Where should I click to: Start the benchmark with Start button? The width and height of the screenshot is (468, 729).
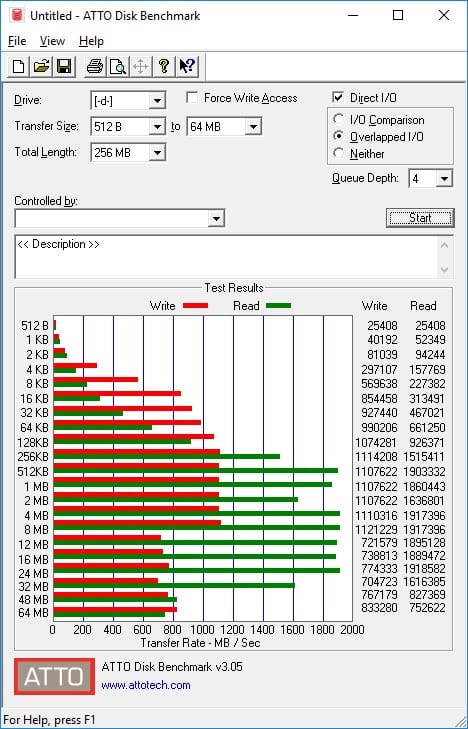click(x=420, y=218)
